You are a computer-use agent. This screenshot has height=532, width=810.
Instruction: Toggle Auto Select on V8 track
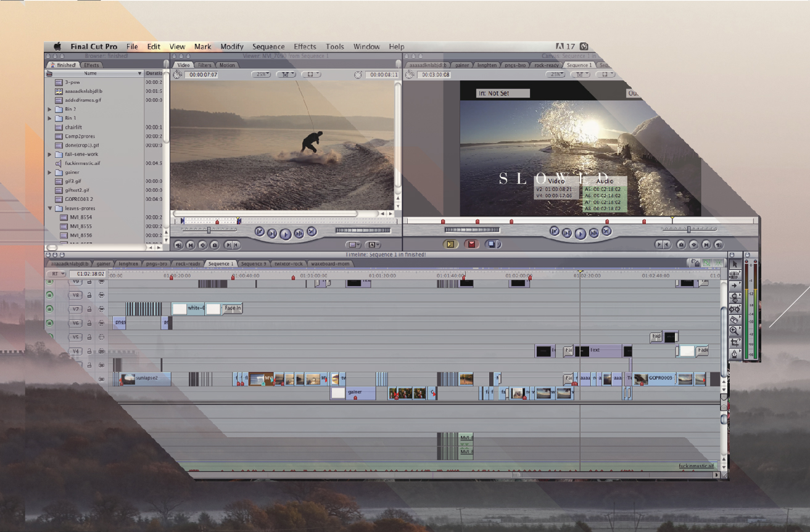point(101,295)
